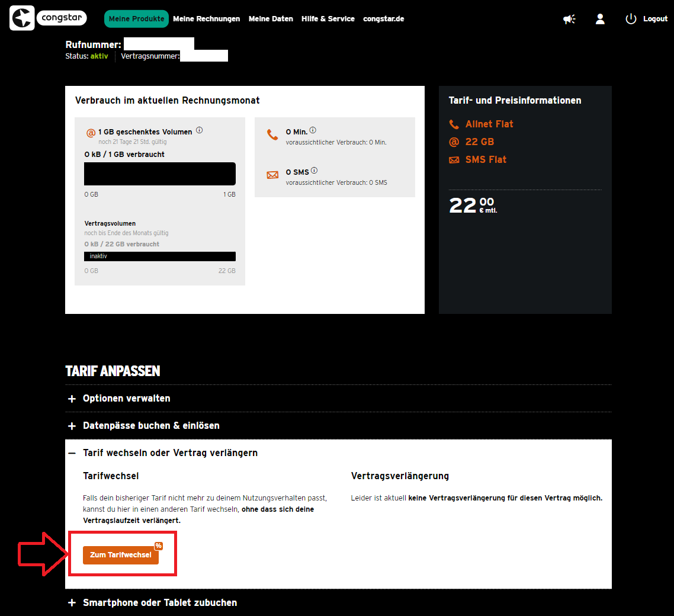This screenshot has width=674, height=616.
Task: Open the announcements megaphone icon
Action: coord(569,19)
